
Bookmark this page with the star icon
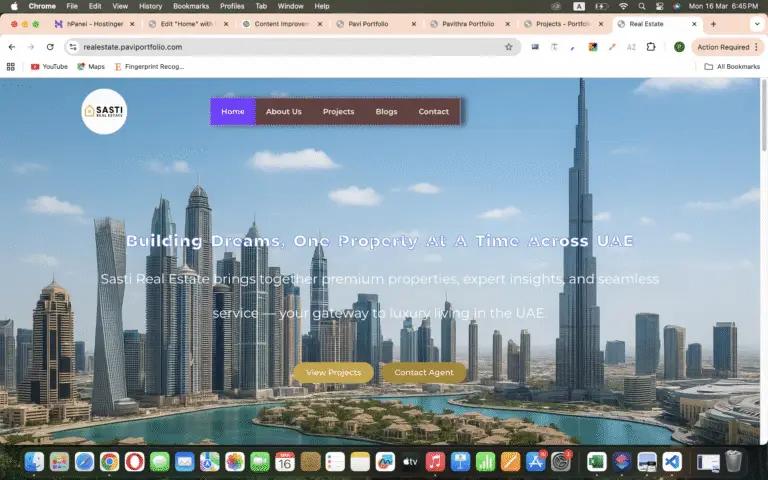pos(508,47)
